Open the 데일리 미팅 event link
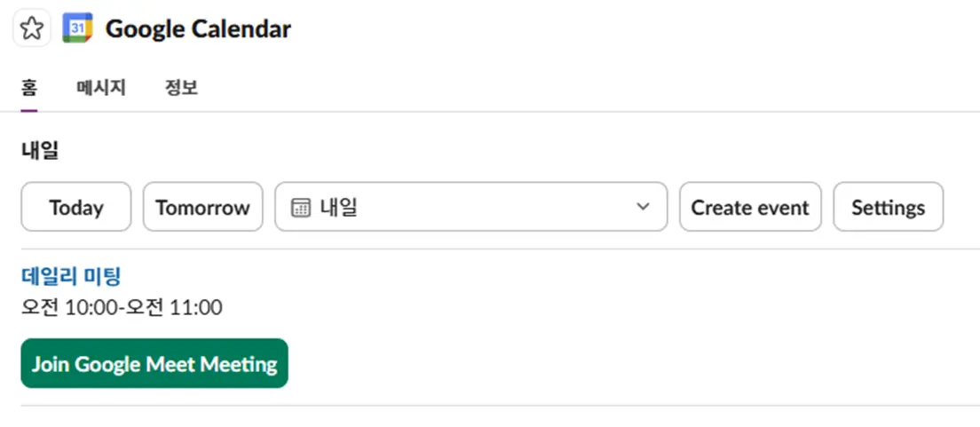Image resolution: width=980 pixels, height=427 pixels. (71, 277)
